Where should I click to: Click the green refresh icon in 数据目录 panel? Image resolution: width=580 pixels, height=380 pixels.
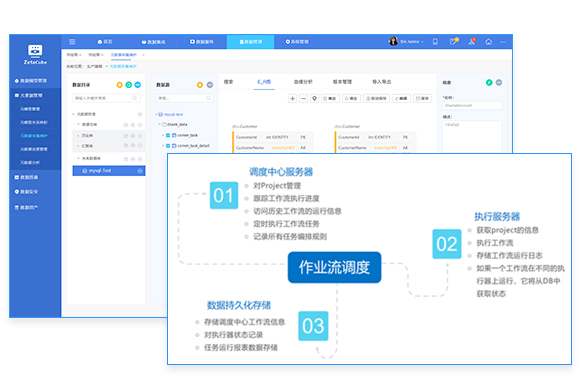coord(128,85)
